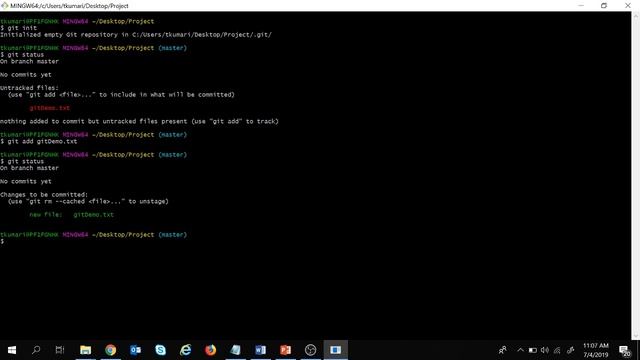Click the '$ git add gitDemo.txt' command
The width and height of the screenshot is (640, 360).
click(x=39, y=142)
